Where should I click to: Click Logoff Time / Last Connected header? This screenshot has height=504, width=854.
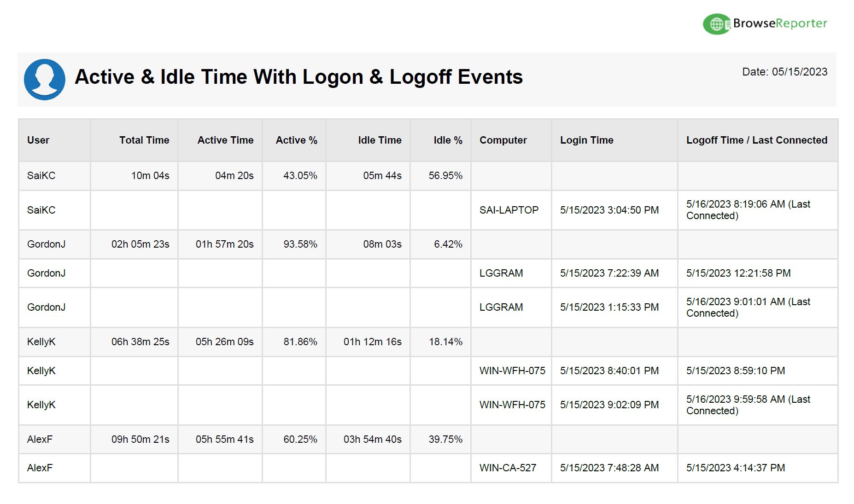pyautogui.click(x=757, y=140)
